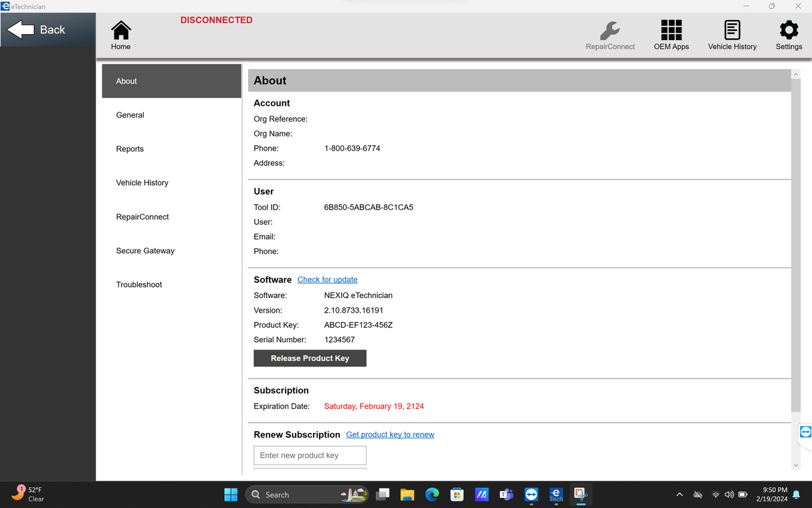812x508 pixels.
Task: Select the Reports settings tab
Action: [130, 149]
